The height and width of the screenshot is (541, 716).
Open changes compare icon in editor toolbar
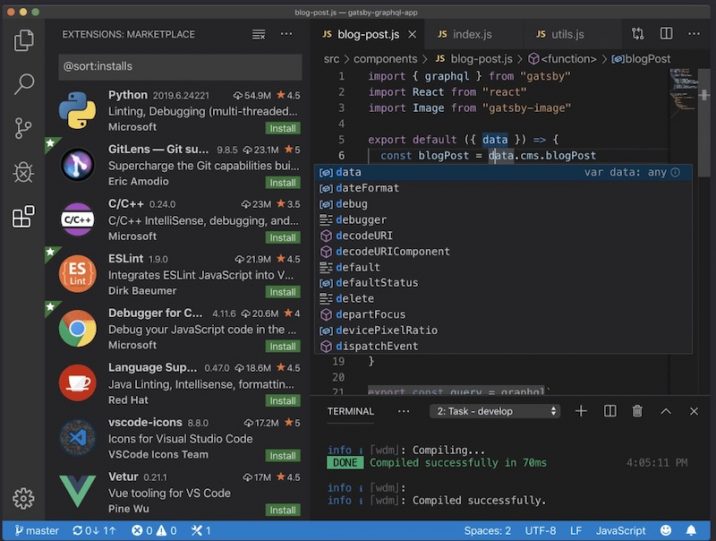click(638, 33)
